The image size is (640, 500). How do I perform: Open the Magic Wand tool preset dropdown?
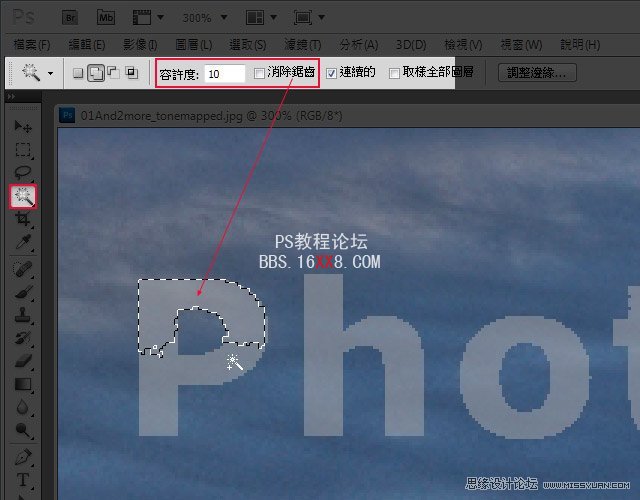click(x=50, y=74)
